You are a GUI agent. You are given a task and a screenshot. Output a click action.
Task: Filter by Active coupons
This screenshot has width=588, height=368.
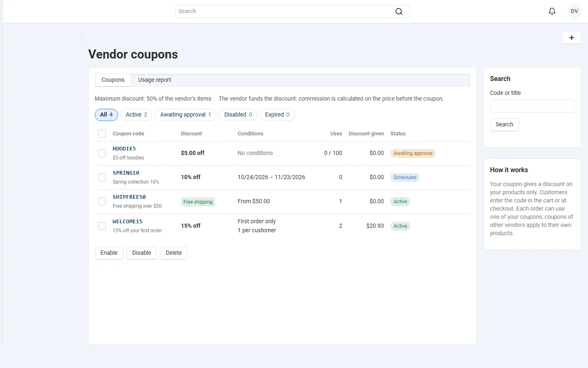click(136, 115)
